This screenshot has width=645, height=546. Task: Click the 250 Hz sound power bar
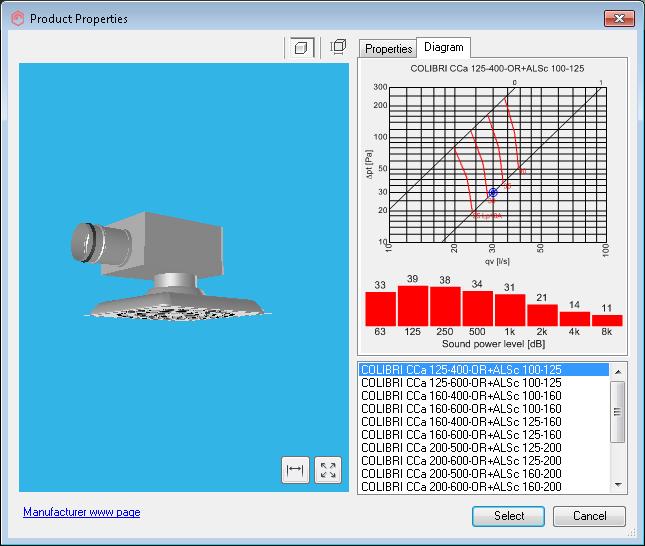(445, 307)
